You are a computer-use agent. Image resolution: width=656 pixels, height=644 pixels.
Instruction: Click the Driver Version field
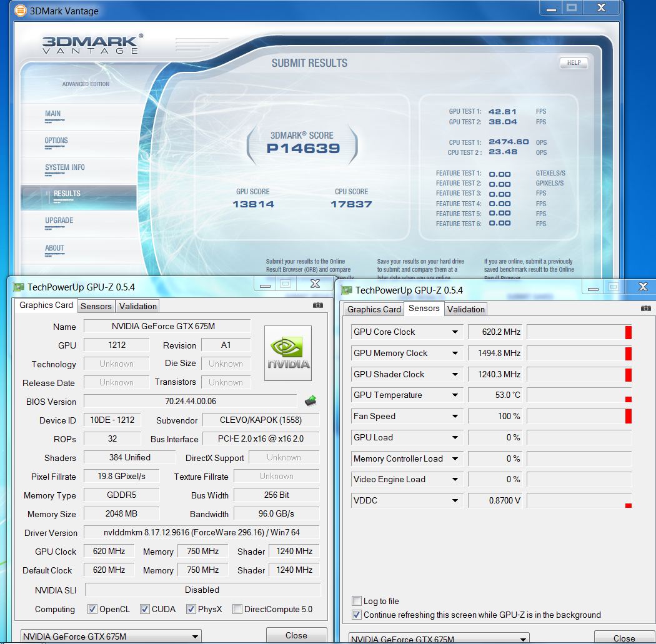(x=202, y=533)
